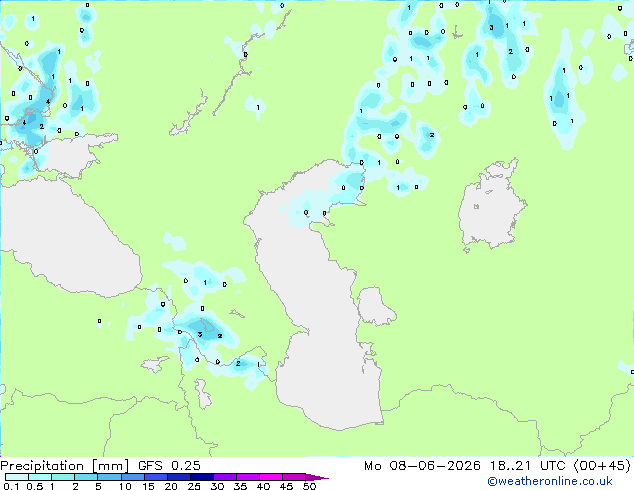Viewport: 634px width, 490px height.
Task: Click the '0.1' legend value
Action: [x=11, y=486]
